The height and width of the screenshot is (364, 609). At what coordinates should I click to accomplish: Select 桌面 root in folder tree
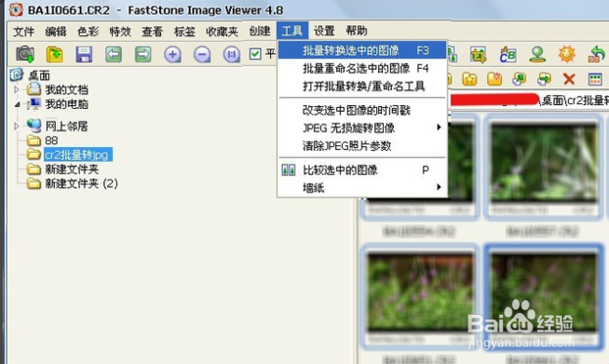click(39, 76)
